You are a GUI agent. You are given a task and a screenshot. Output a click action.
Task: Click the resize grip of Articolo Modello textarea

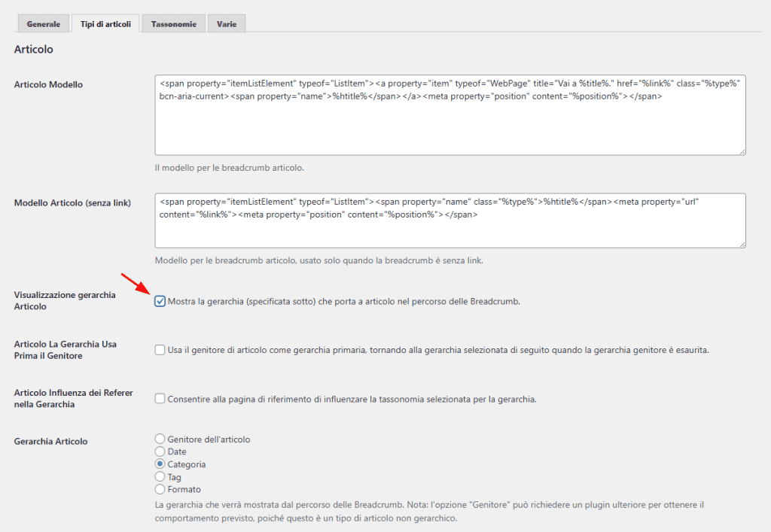742,151
